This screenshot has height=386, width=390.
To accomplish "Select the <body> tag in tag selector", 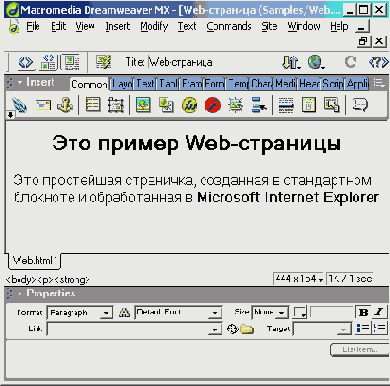I will pos(21,279).
